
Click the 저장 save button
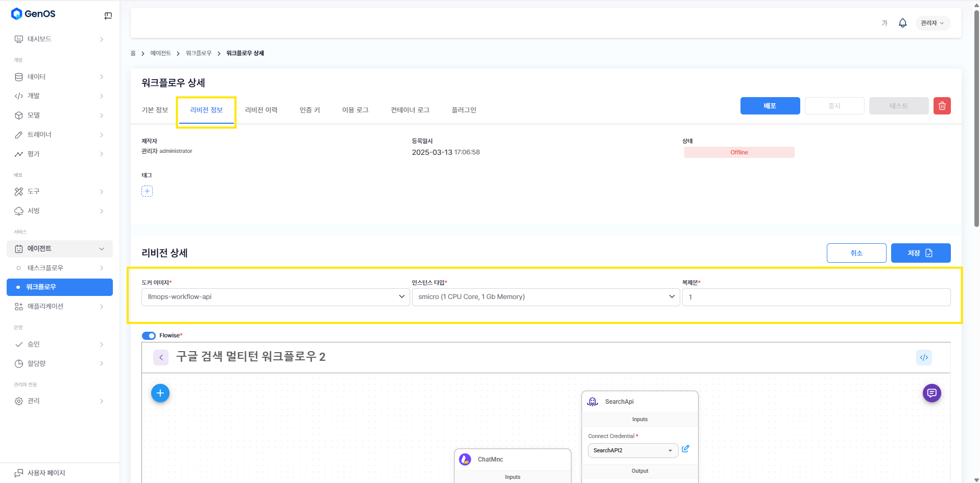click(920, 253)
